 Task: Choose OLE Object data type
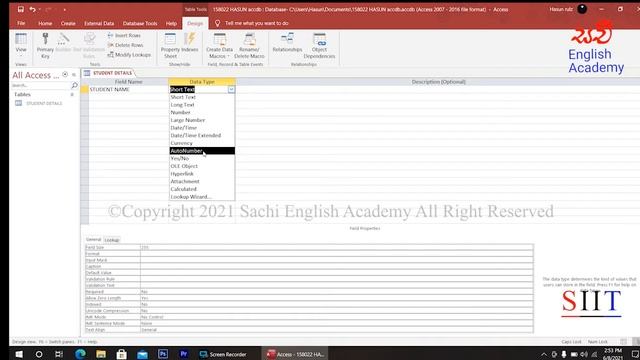point(202,166)
